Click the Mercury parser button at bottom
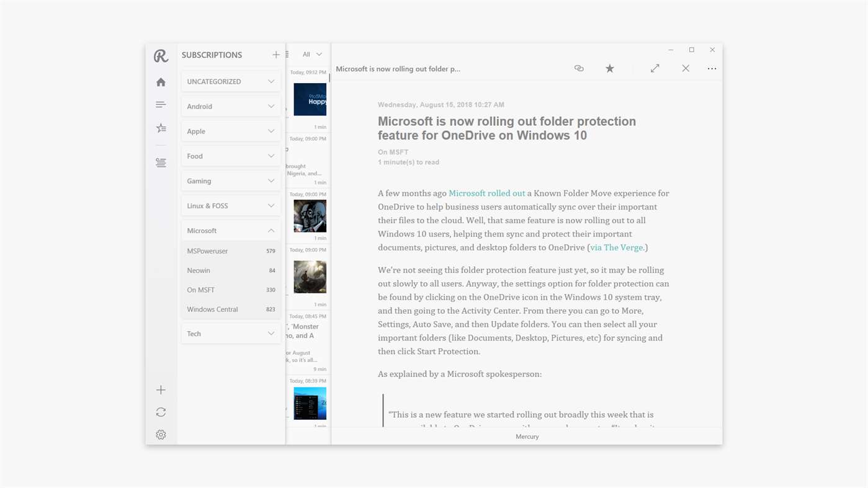The width and height of the screenshot is (868, 488). click(x=527, y=437)
